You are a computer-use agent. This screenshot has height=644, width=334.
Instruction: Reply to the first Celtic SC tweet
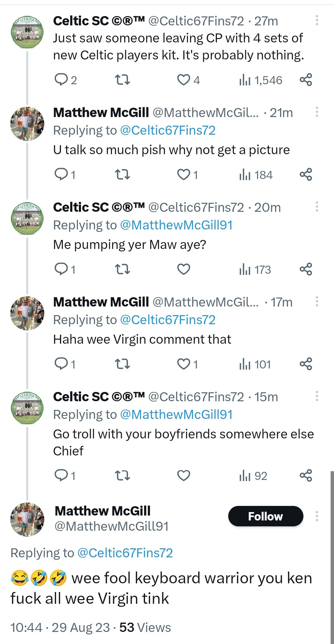click(x=61, y=80)
